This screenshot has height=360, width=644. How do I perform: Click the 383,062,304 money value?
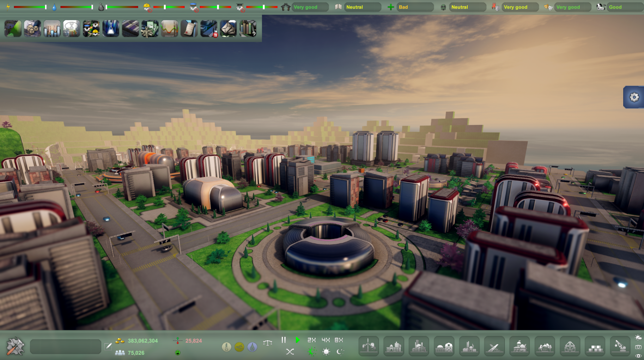point(143,341)
